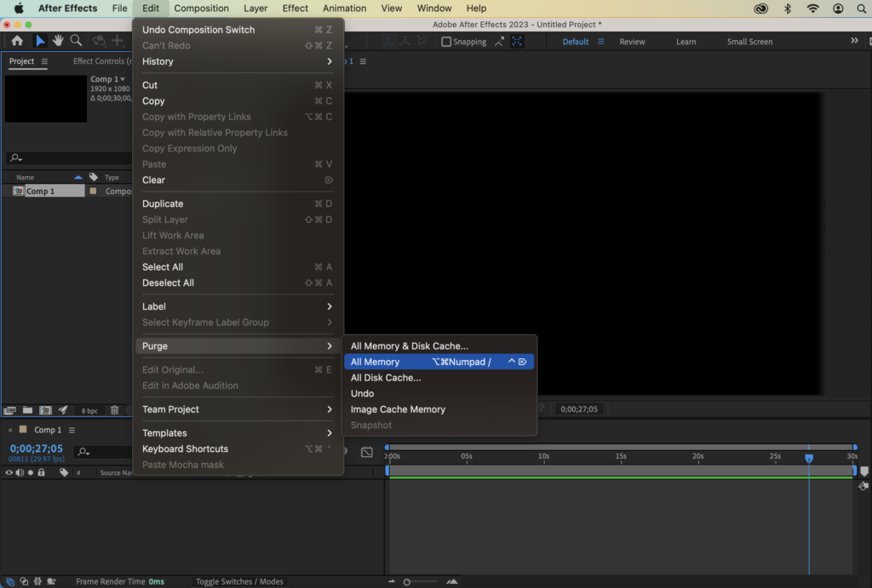Click the current timecode 0;00;27;05 in timeline

[x=36, y=448]
